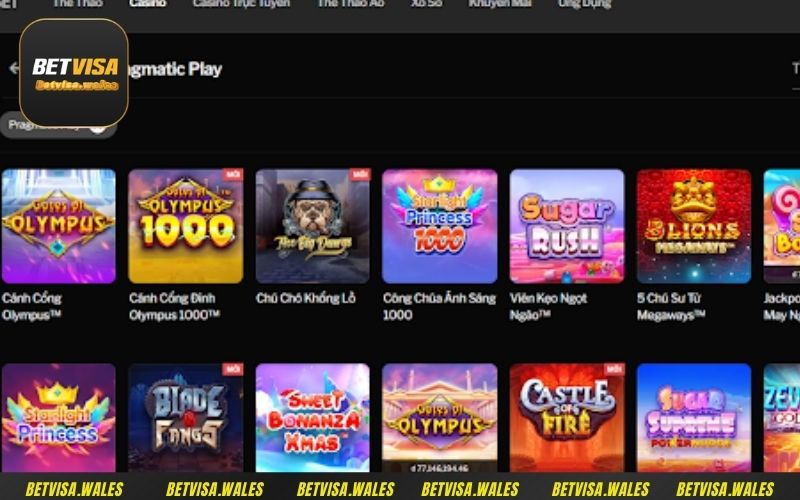Go to the Khuyến Mãi menu item

500,4
